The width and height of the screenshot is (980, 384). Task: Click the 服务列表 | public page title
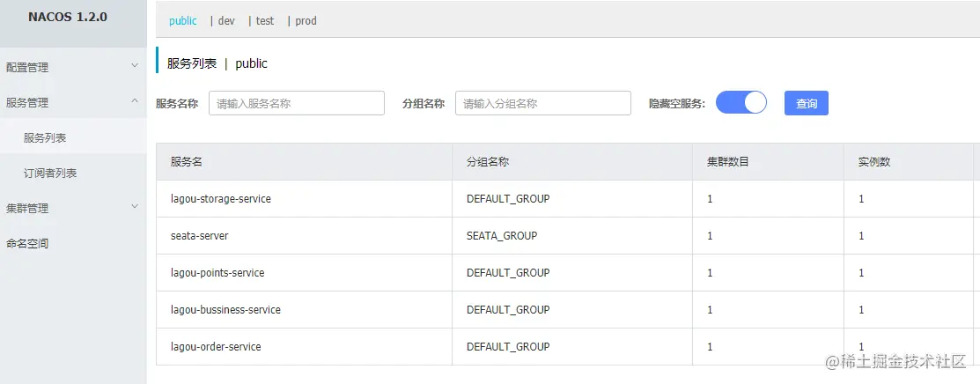tap(217, 63)
